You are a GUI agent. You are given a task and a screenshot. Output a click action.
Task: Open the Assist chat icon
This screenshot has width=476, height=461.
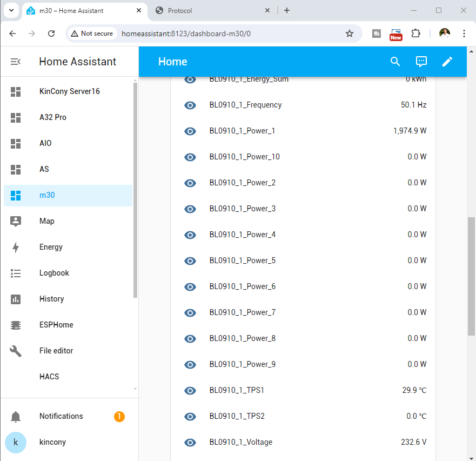click(421, 62)
